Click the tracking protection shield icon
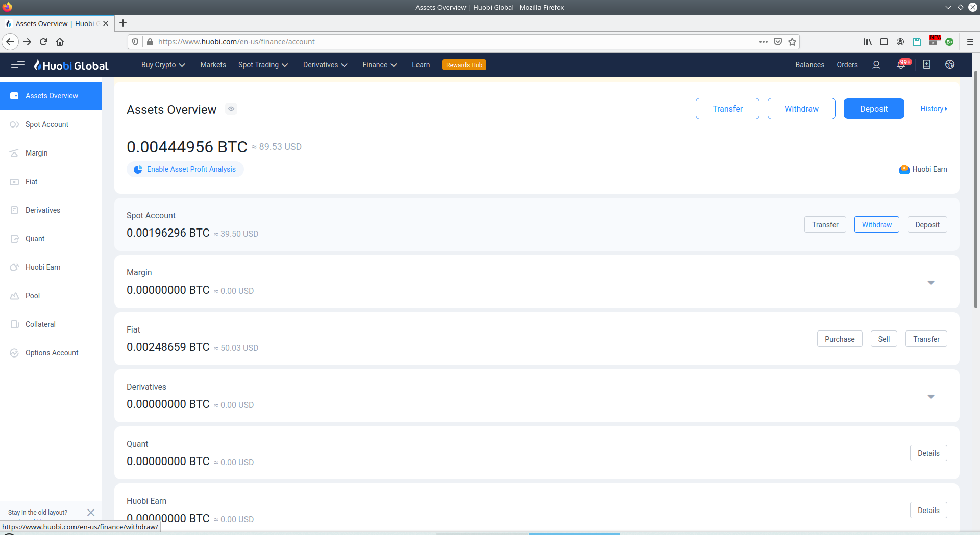Image resolution: width=980 pixels, height=535 pixels. tap(135, 42)
